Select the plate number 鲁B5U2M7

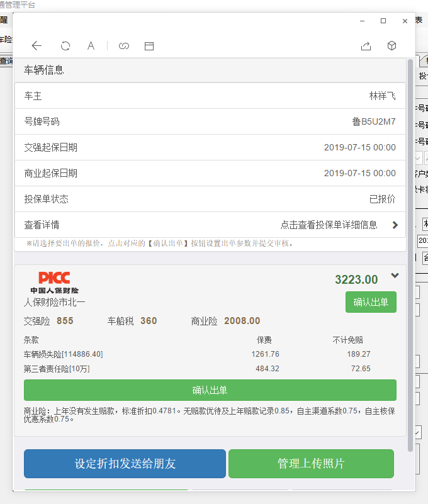pyautogui.click(x=374, y=121)
